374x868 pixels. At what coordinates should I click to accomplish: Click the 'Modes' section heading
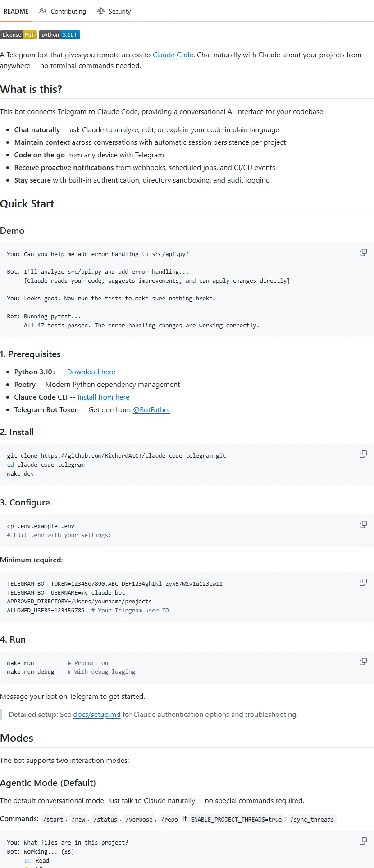point(17,738)
